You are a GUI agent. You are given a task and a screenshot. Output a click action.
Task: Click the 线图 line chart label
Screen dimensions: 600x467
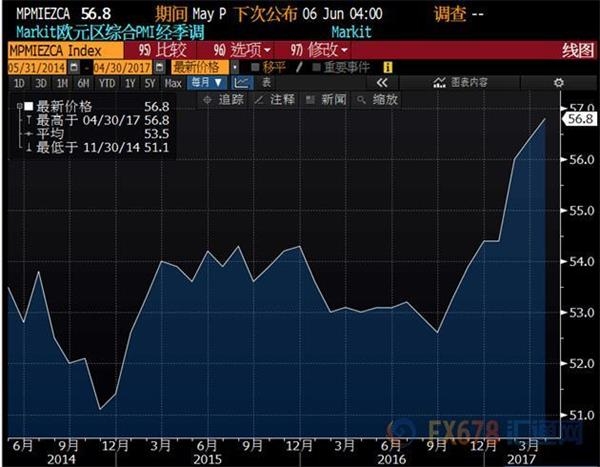tap(578, 51)
